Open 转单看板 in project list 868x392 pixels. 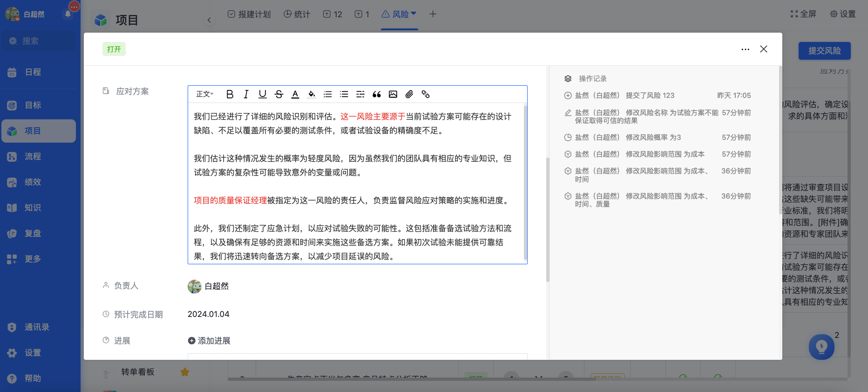138,372
